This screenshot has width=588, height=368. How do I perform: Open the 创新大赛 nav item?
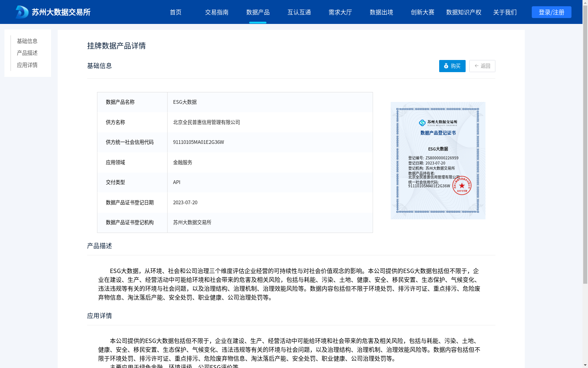pyautogui.click(x=423, y=12)
